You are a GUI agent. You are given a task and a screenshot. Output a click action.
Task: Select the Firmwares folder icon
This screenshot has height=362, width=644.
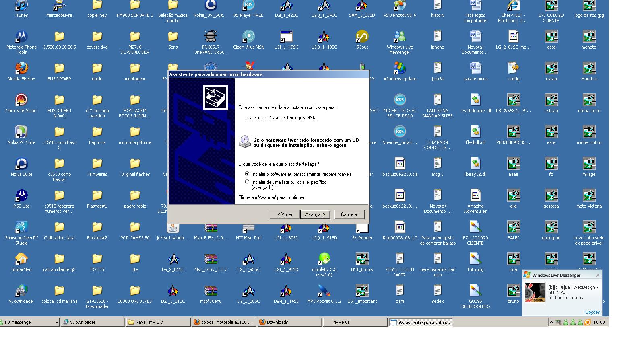point(97,164)
